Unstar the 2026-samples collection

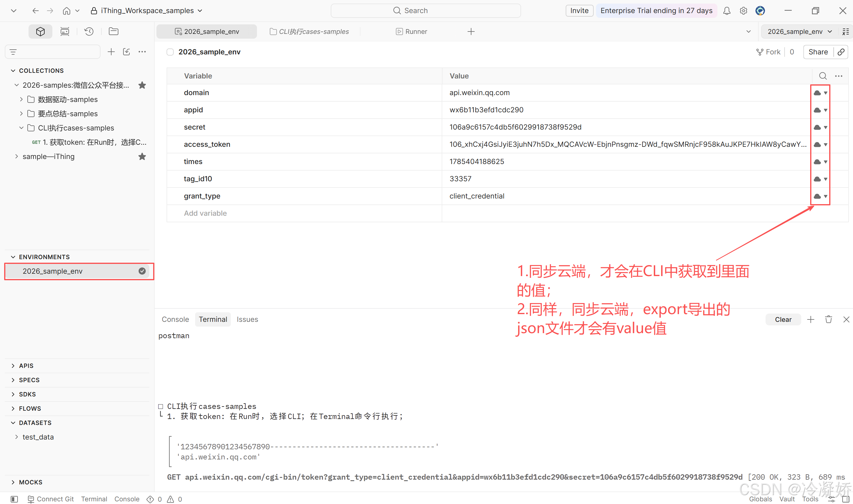(x=142, y=85)
